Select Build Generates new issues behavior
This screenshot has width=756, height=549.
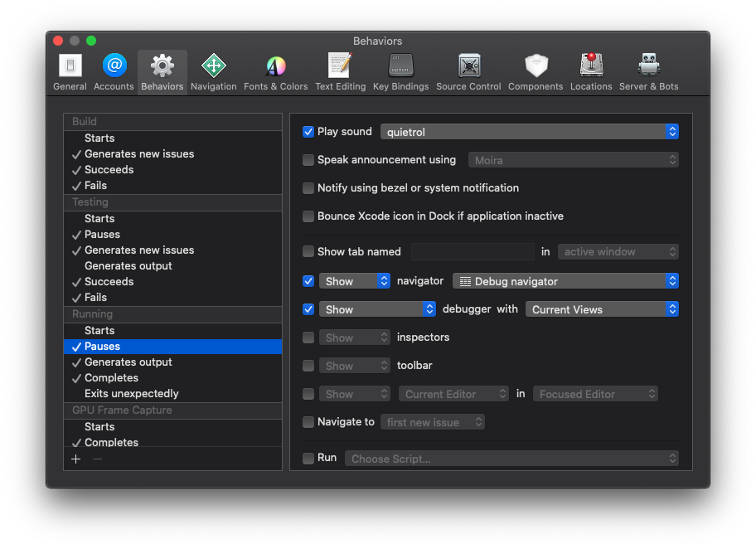[172, 154]
